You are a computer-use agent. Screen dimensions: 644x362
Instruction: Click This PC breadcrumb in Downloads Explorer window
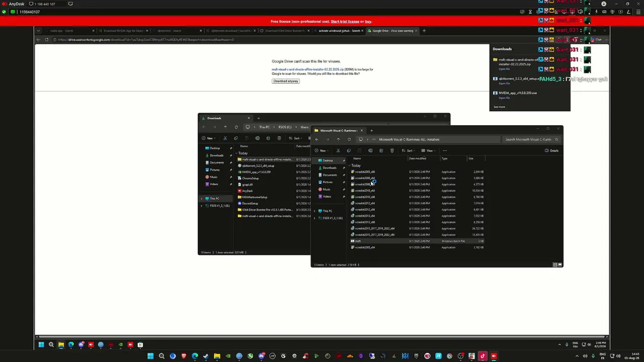(264, 127)
